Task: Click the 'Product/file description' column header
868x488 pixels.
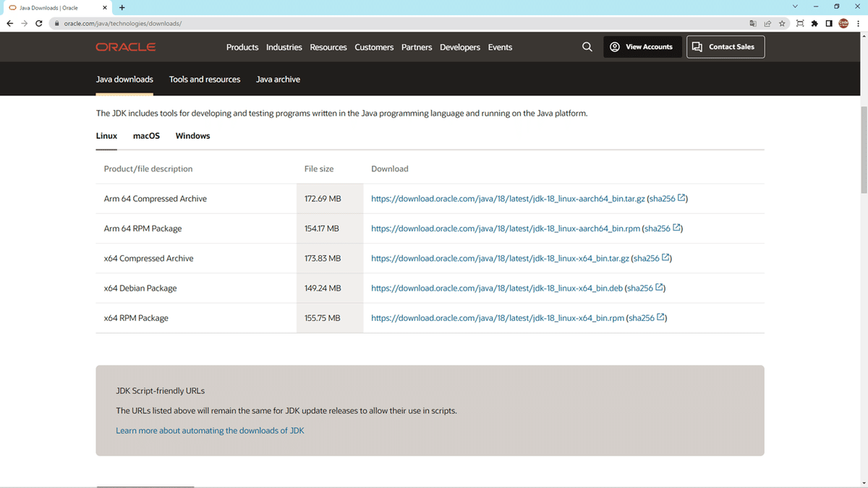Action: point(148,168)
